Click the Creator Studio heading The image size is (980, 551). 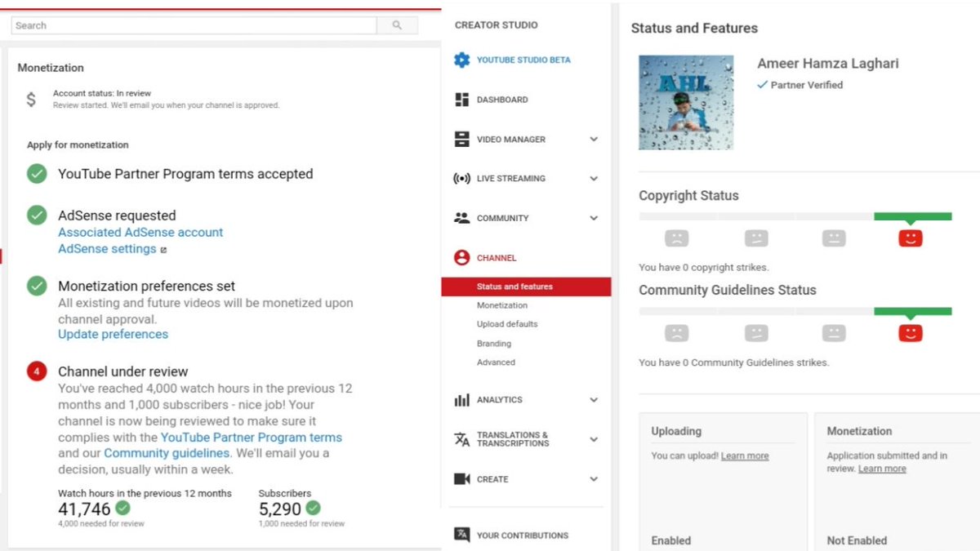(x=497, y=25)
